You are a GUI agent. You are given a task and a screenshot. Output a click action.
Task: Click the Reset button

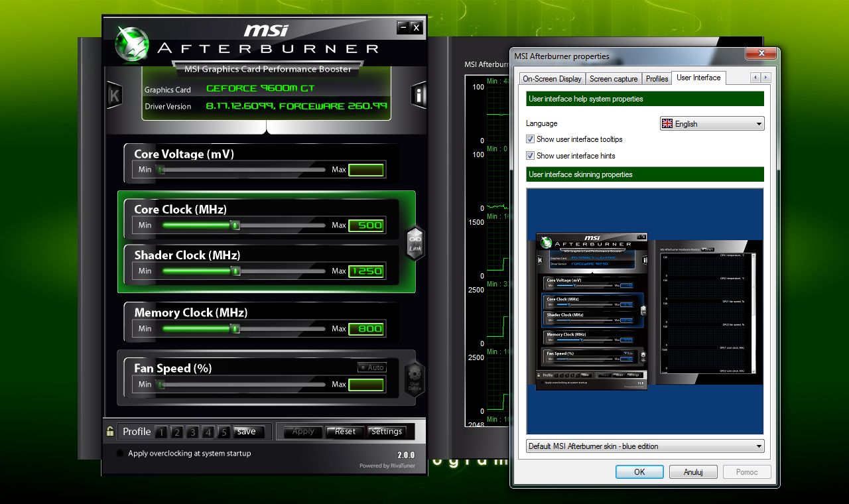tap(345, 432)
